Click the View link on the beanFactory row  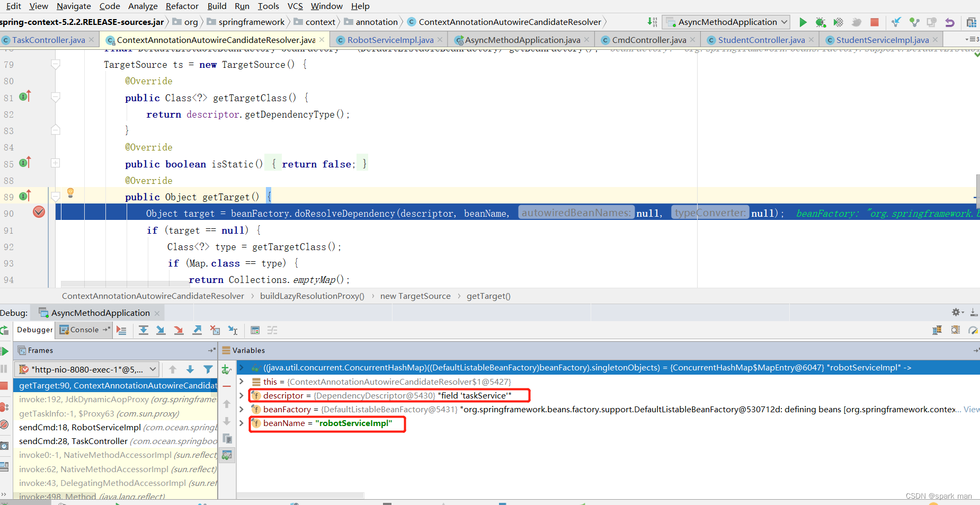[971, 409]
